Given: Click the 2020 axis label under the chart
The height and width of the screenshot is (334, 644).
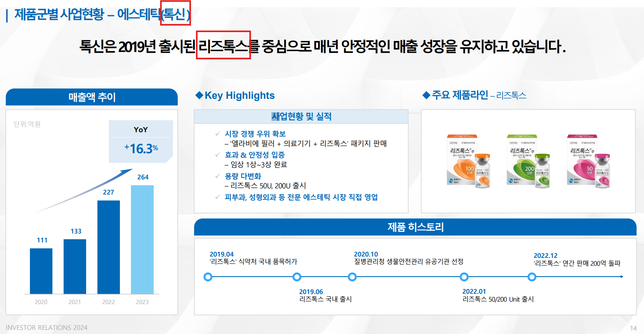Looking at the screenshot, I should tap(41, 302).
